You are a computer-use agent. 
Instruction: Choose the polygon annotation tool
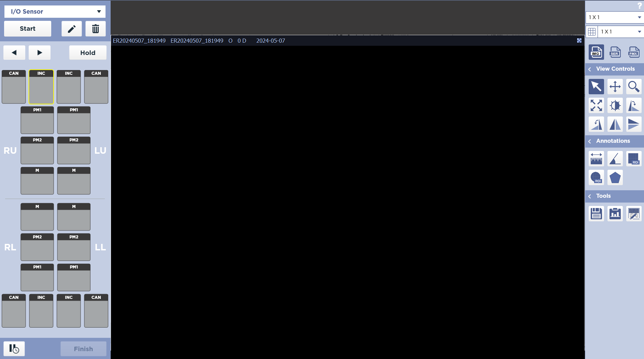click(615, 178)
